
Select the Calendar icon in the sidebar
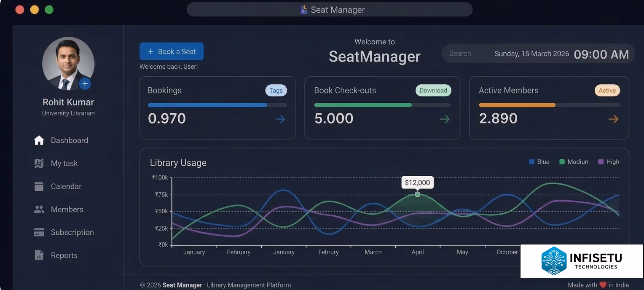click(x=39, y=186)
